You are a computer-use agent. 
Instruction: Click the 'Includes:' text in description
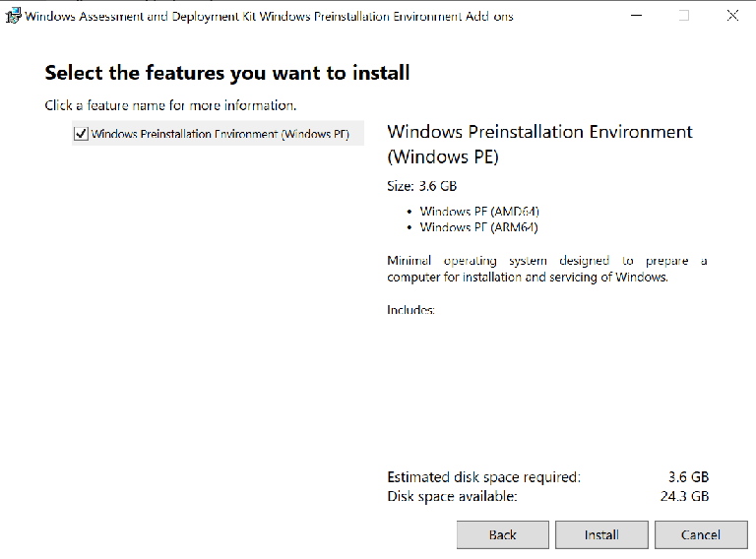click(410, 310)
